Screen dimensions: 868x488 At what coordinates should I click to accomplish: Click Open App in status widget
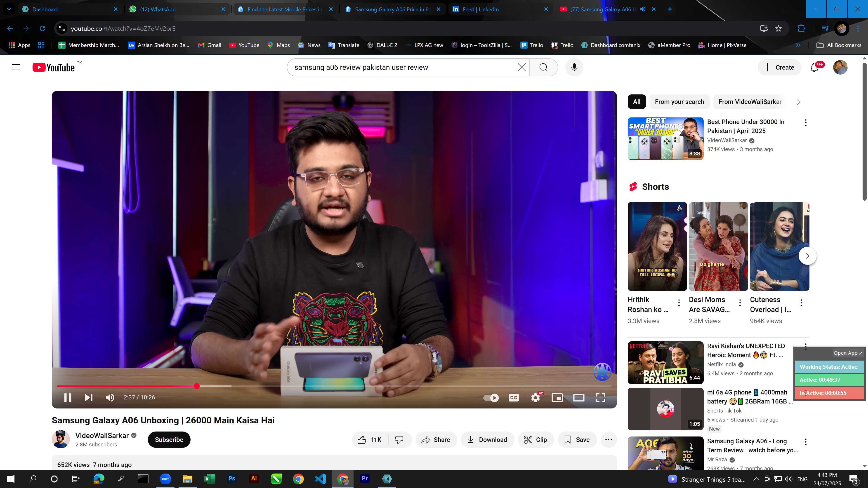(x=847, y=353)
